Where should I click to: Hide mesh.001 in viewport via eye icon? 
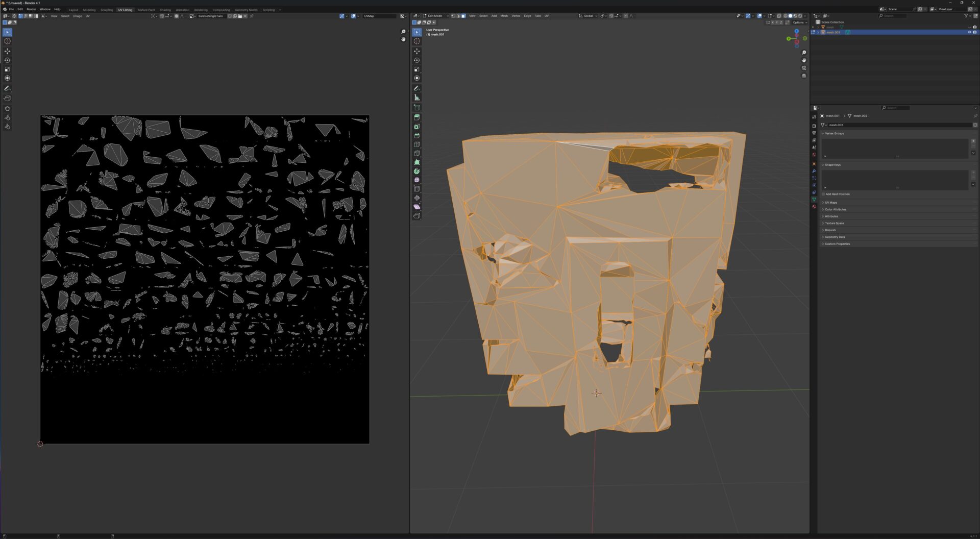coord(969,32)
